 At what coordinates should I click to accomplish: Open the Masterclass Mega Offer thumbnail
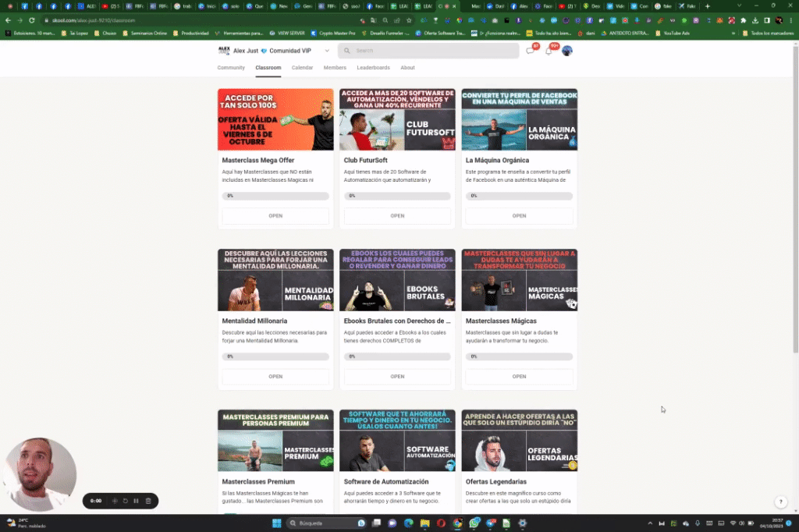(275, 120)
